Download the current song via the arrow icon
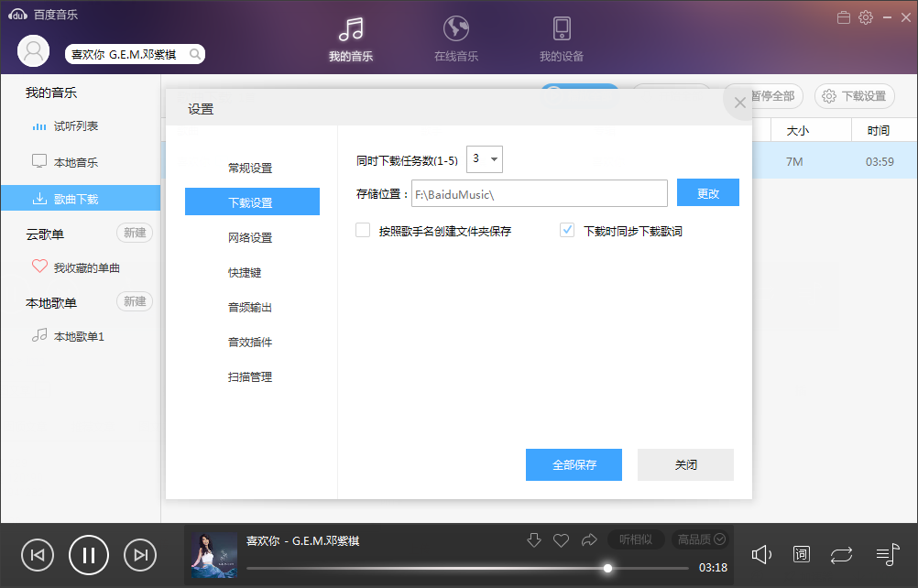The height and width of the screenshot is (588, 918). [x=534, y=539]
